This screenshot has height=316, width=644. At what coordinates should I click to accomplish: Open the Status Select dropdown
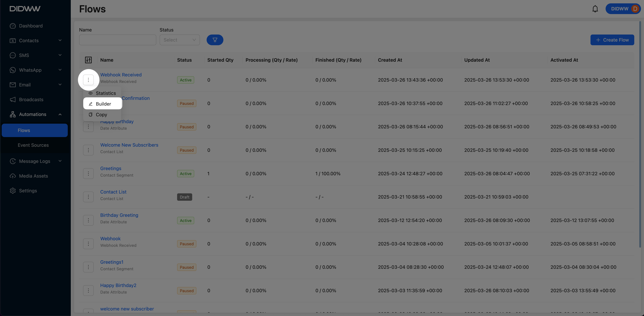coord(179,40)
